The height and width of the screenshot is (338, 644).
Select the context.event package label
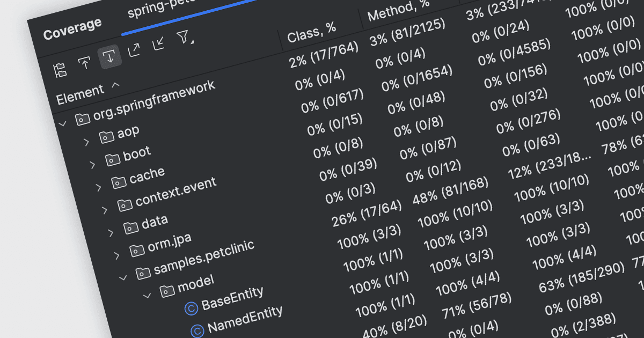pos(175,193)
